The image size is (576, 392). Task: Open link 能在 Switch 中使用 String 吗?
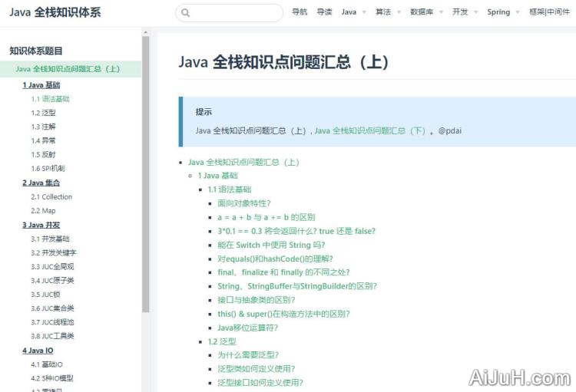(271, 245)
